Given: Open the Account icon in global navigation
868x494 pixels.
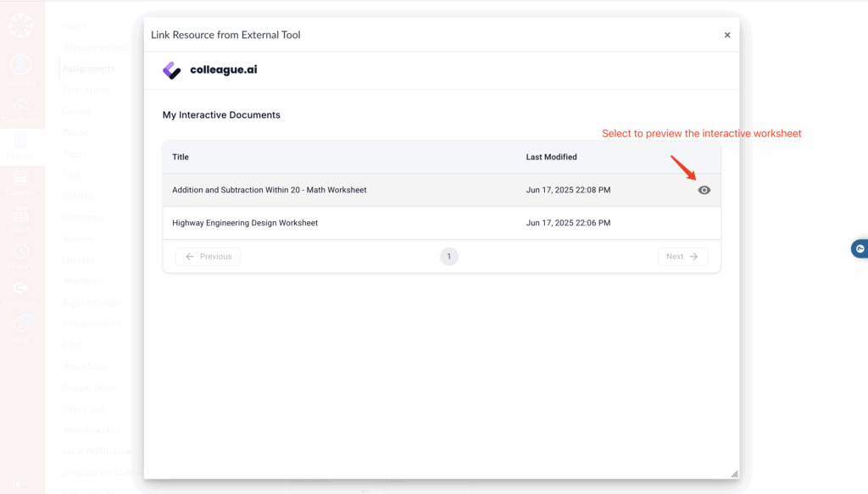Looking at the screenshot, I should pyautogui.click(x=20, y=69).
